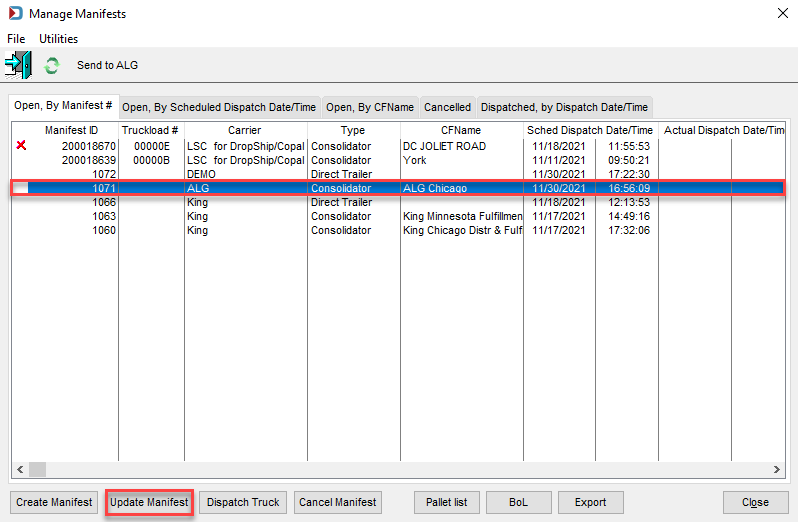Open the Utilities menu

coord(59,39)
